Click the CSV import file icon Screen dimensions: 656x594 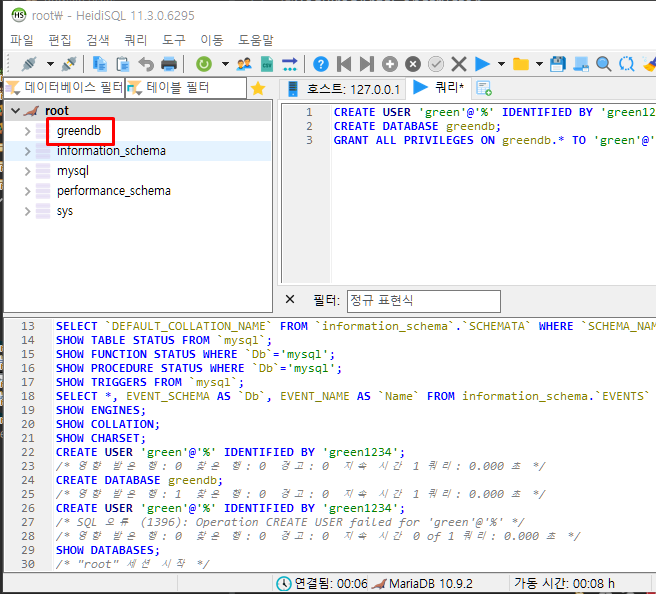[x=267, y=64]
